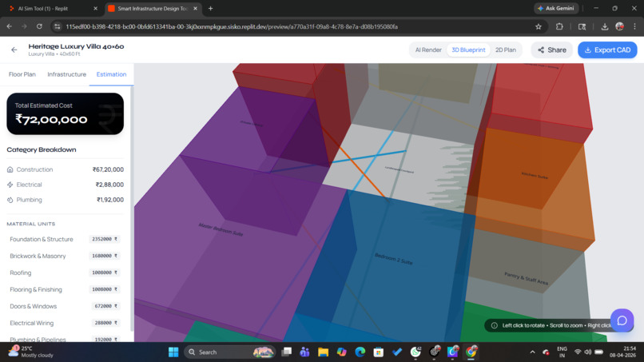Open the clock and date panel

622,352
